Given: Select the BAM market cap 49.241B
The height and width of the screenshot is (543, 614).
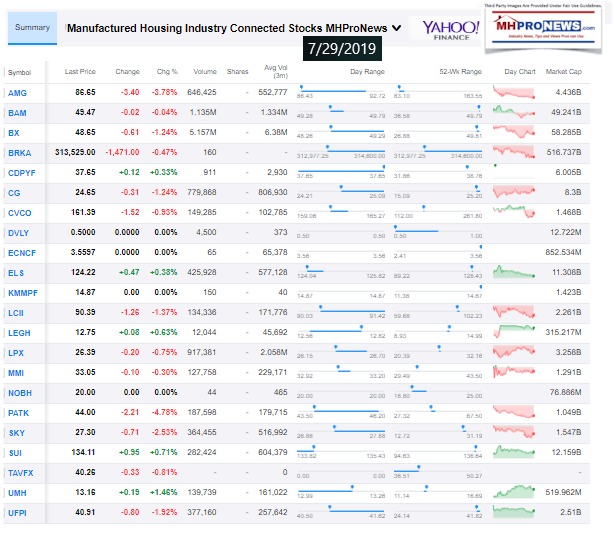Looking at the screenshot, I should (566, 112).
